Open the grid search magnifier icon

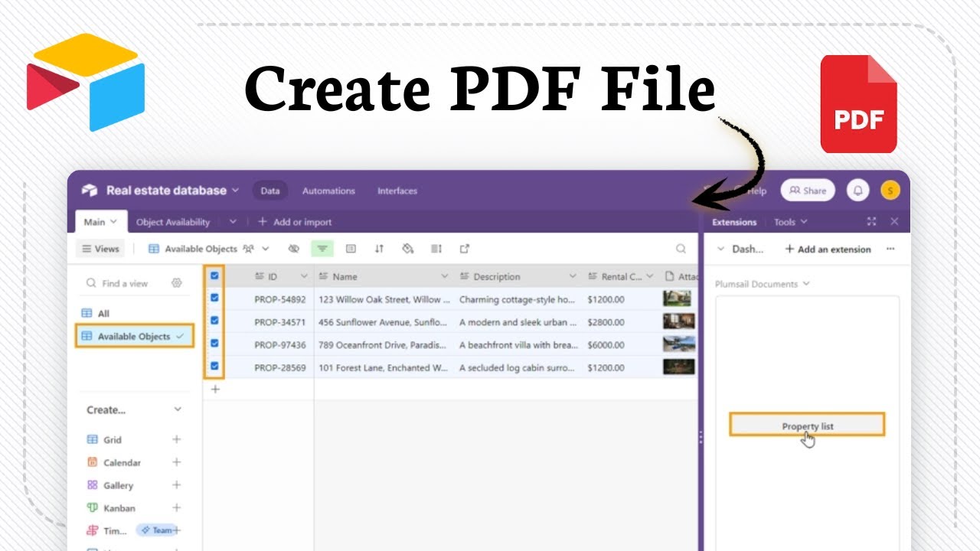click(x=681, y=249)
